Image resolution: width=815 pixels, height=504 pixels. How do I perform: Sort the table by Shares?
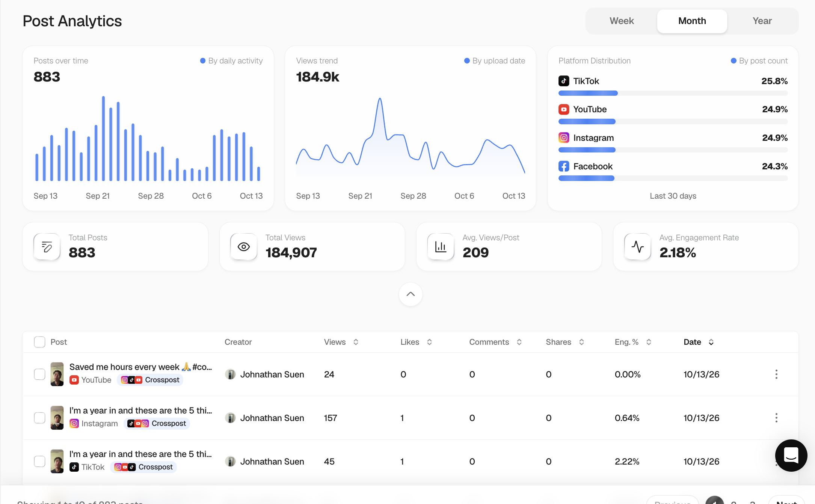tap(565, 342)
